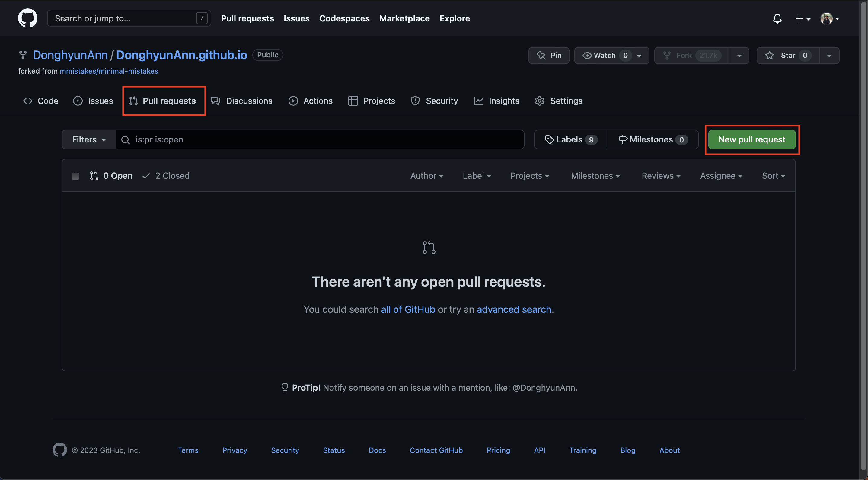This screenshot has height=480, width=868.
Task: Switch to the repository Issues tab
Action: (x=93, y=101)
